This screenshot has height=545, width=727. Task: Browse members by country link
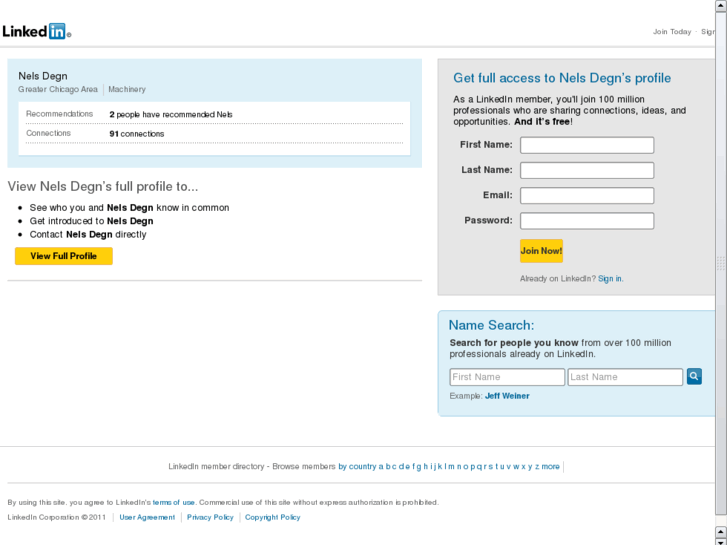click(357, 467)
